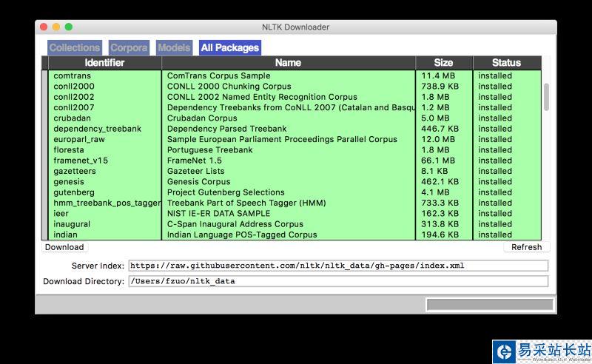Click 'Crubadan Corpus' name
This screenshot has height=364, width=592.
pos(202,118)
